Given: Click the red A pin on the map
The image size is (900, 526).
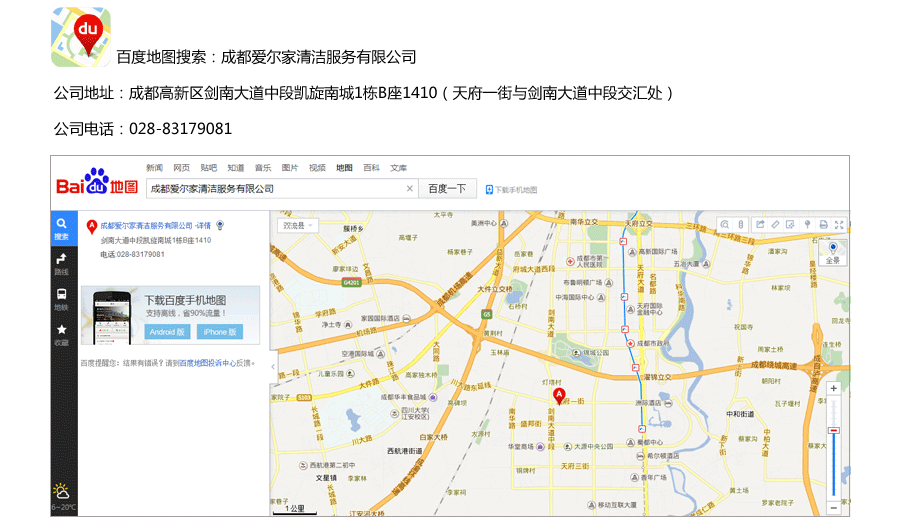Looking at the screenshot, I should pyautogui.click(x=558, y=396).
